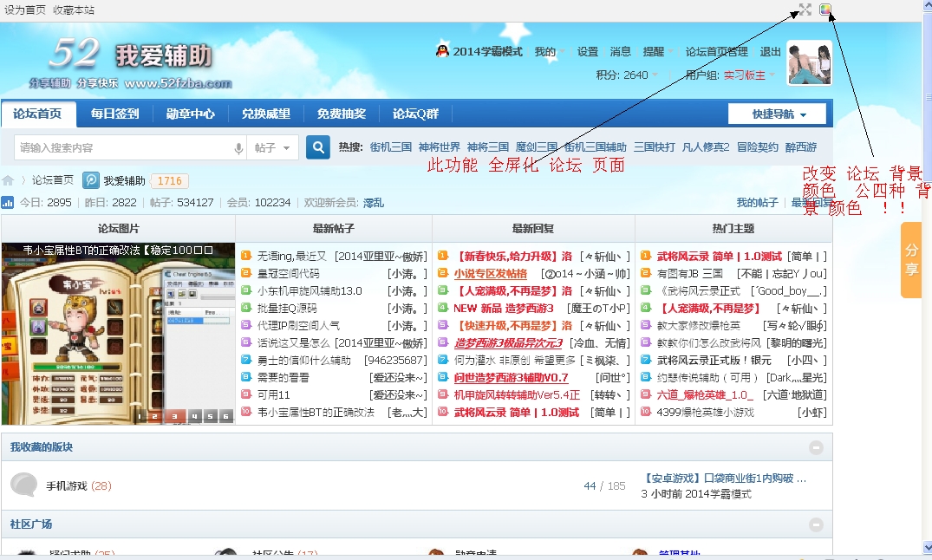The width and height of the screenshot is (932, 560).
Task: Click the QQ penguin icon
Action: (442, 51)
